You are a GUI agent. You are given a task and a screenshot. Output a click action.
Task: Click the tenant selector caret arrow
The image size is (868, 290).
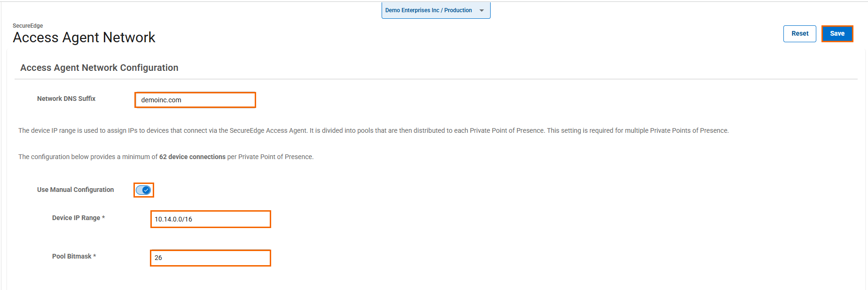(481, 10)
